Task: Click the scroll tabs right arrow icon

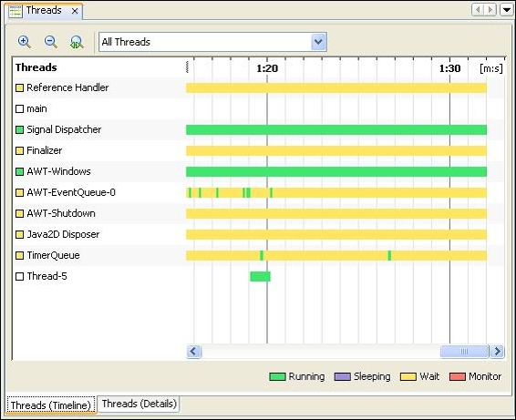Action: tap(490, 9)
